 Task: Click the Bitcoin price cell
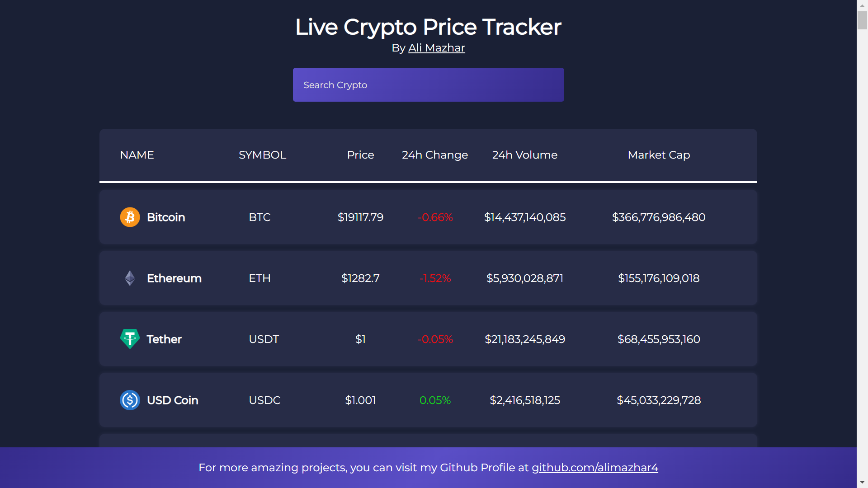coord(360,217)
